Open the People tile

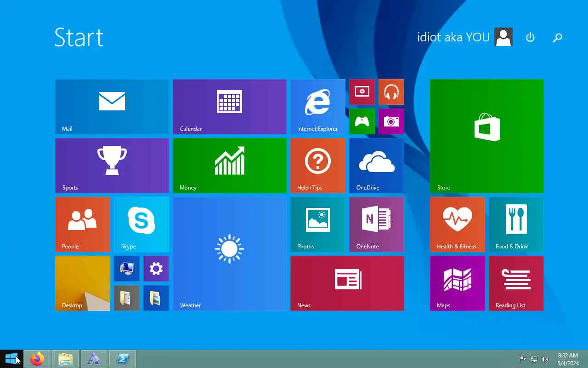point(83,224)
